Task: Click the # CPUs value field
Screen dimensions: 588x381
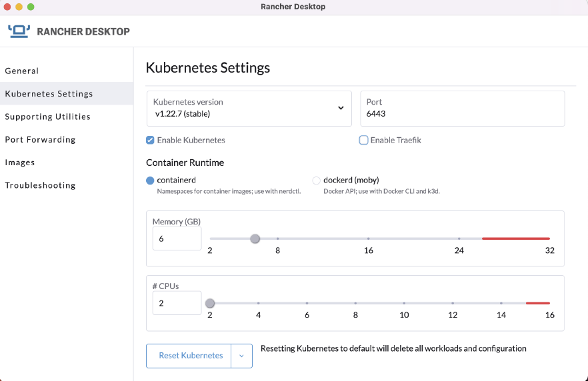Action: point(177,303)
